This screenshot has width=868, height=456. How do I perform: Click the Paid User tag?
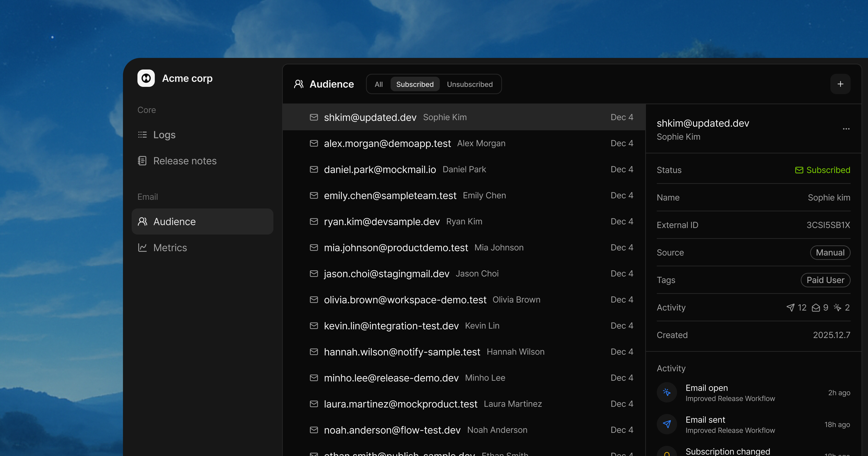point(825,280)
